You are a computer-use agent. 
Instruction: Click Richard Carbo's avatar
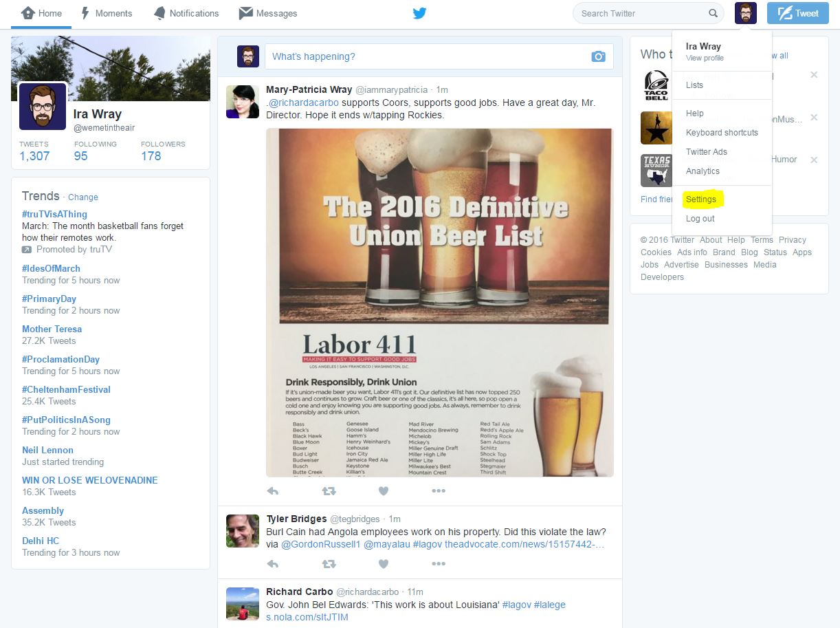[243, 604]
